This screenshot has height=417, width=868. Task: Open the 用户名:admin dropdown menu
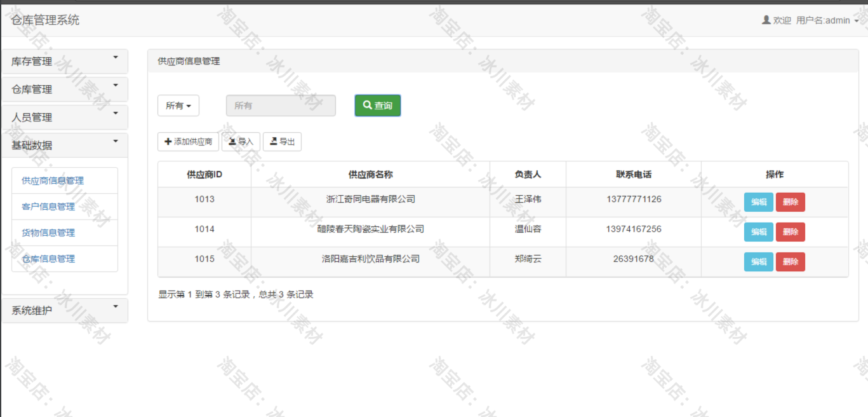click(827, 20)
